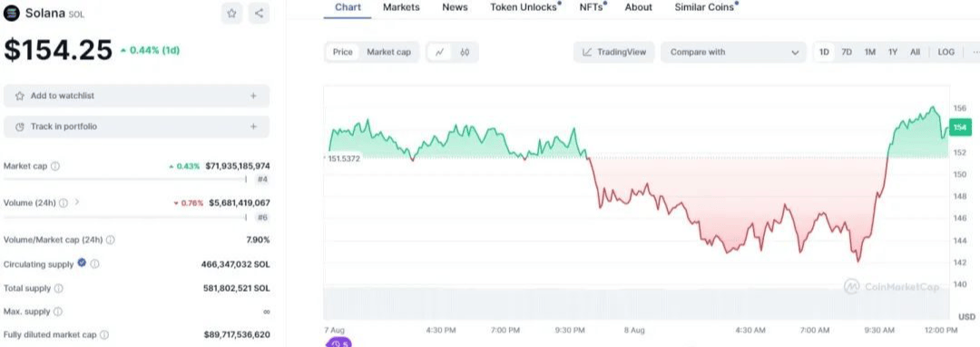The image size is (980, 347).
Task: Toggle the Price view
Action: (342, 53)
